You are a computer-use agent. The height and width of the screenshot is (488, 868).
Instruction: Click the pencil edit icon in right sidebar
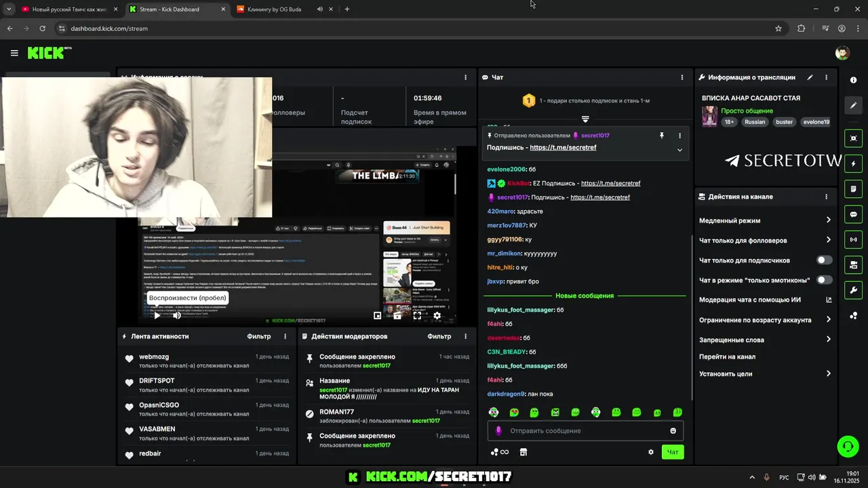(853, 105)
